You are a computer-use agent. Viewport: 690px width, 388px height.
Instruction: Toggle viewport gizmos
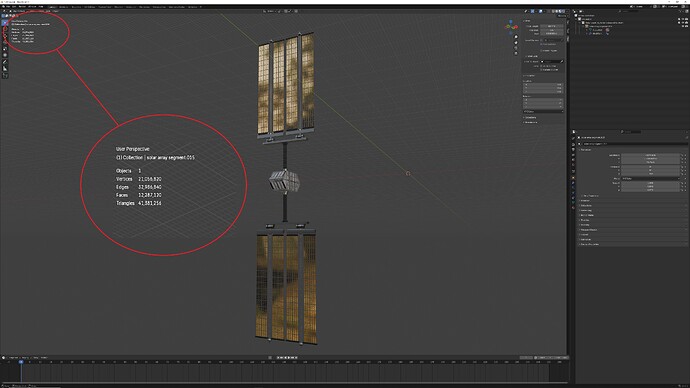532,11
